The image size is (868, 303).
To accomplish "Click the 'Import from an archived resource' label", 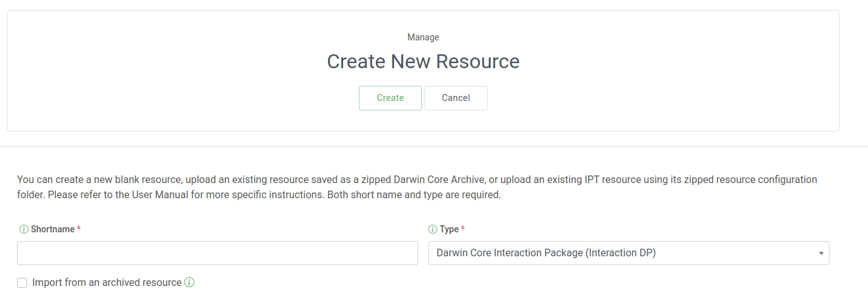I will [x=107, y=283].
